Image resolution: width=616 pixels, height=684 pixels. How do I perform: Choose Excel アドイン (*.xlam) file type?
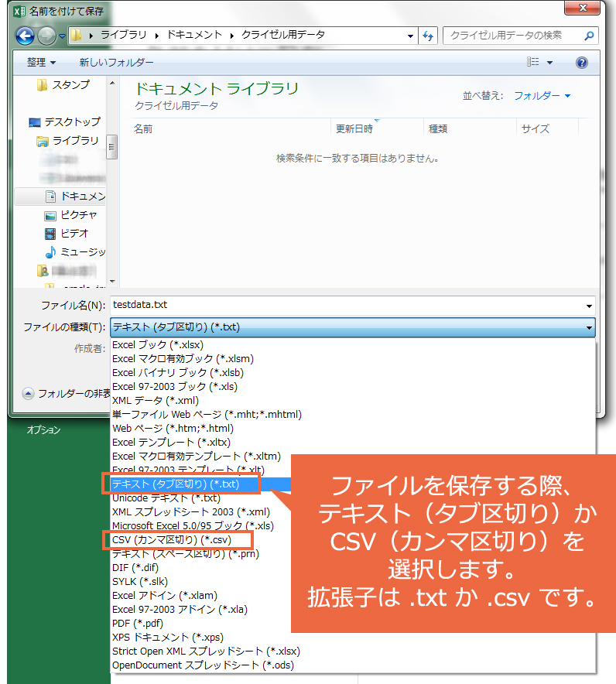coord(200,596)
